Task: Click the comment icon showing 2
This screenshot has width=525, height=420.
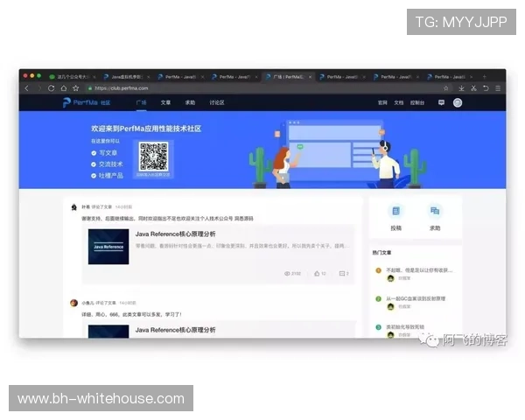Action: (x=342, y=274)
